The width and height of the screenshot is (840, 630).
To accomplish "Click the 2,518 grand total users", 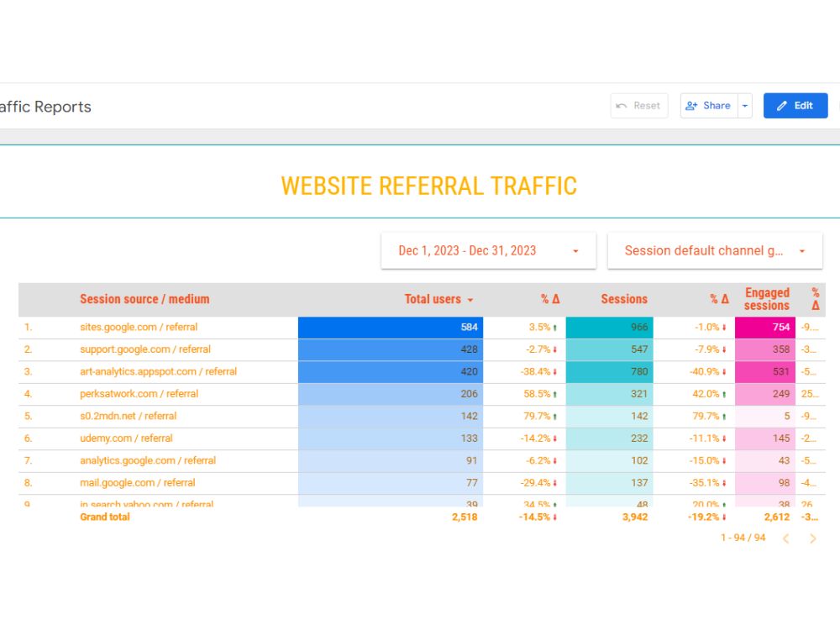I will tap(465, 517).
